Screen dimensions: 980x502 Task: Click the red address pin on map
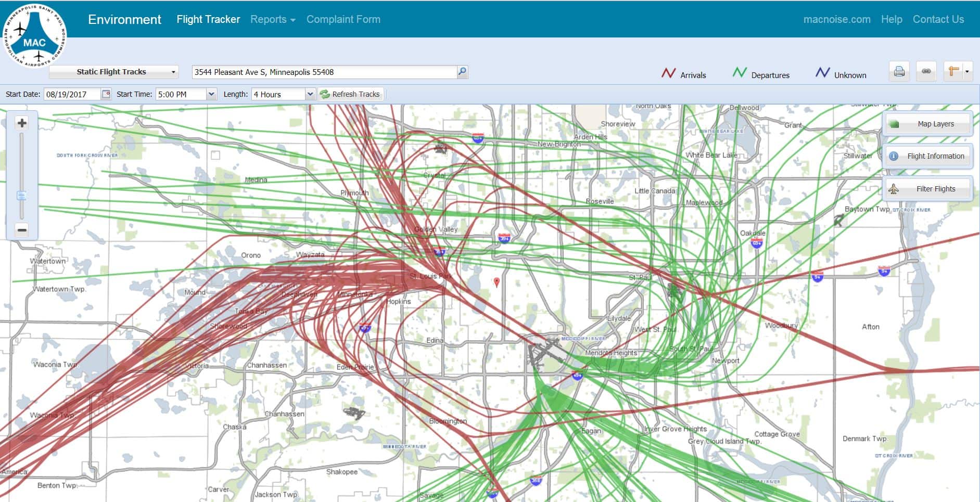pos(497,281)
